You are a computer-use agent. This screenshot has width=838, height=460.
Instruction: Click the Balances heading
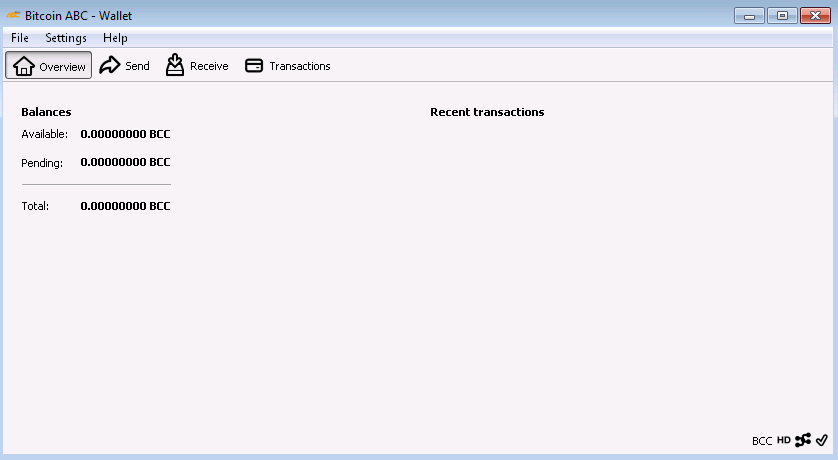(46, 112)
